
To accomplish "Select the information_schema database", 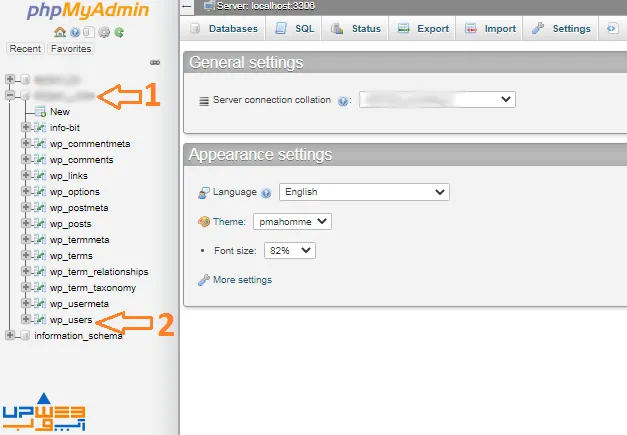I will click(x=78, y=336).
